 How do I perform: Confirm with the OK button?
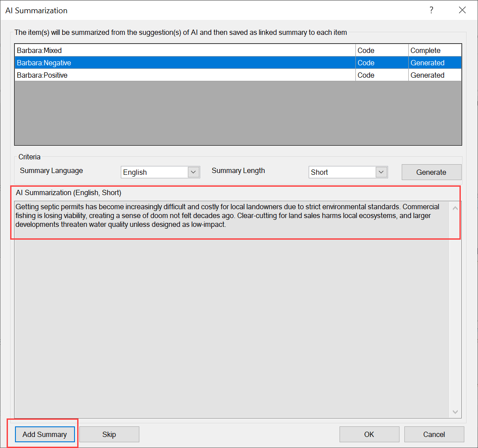(369, 434)
